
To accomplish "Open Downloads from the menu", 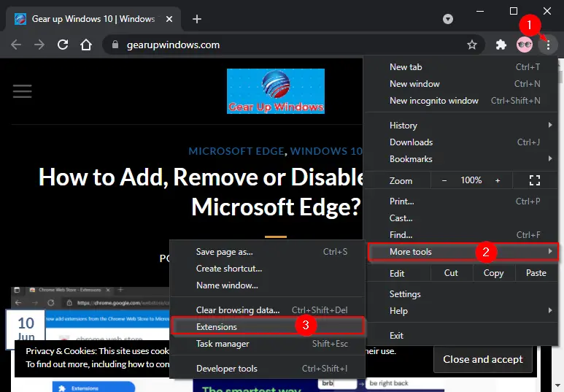I will point(463,142).
